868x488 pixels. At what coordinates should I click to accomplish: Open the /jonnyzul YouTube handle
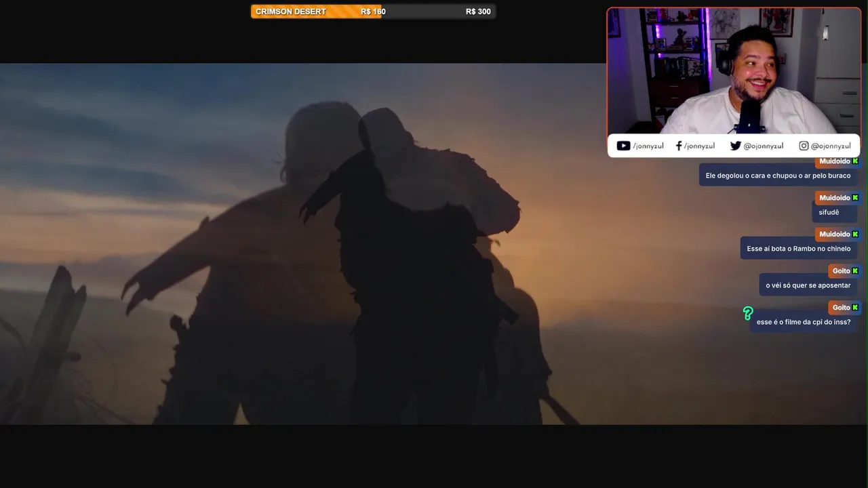point(648,146)
